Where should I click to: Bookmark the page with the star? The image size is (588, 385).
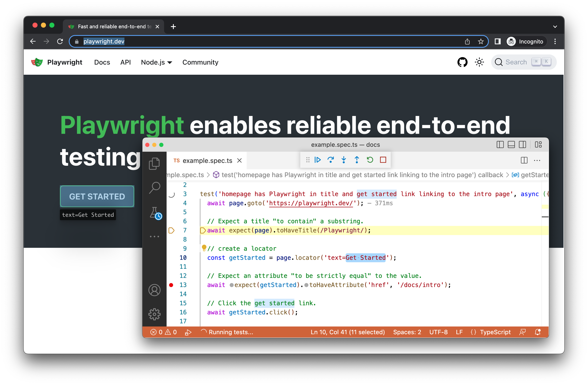481,41
